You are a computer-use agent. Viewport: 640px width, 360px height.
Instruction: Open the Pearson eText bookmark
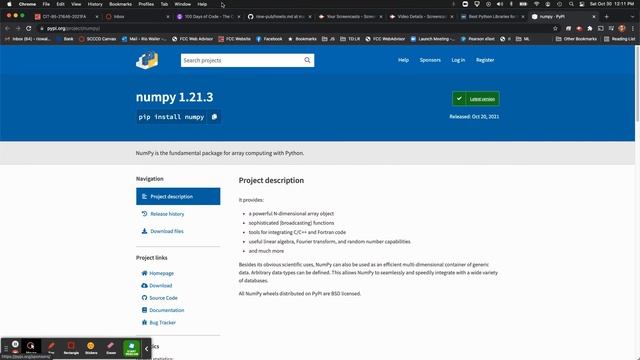pos(478,39)
